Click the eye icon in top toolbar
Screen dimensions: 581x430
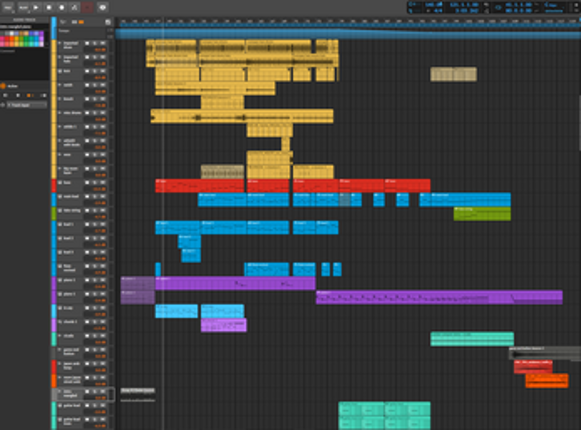[103, 7]
